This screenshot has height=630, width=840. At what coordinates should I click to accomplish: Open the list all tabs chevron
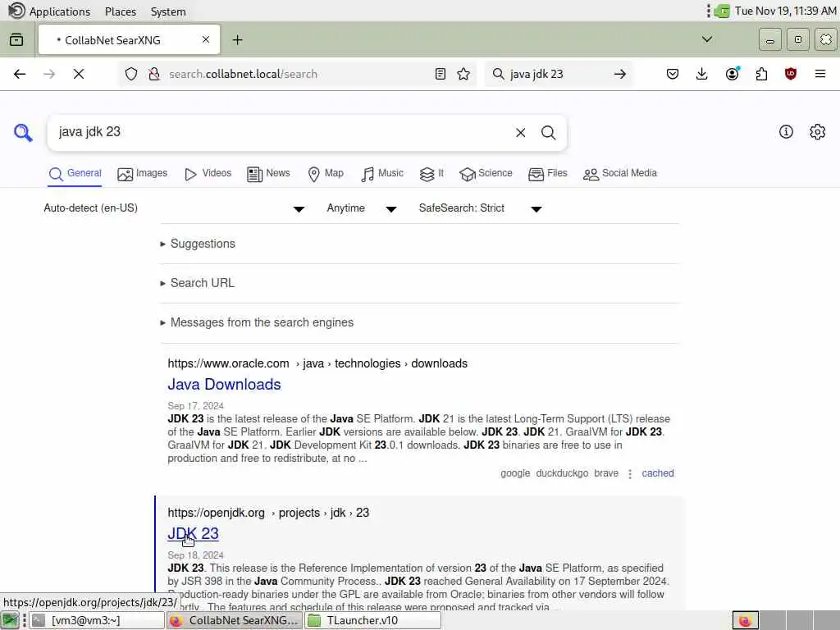tap(707, 39)
